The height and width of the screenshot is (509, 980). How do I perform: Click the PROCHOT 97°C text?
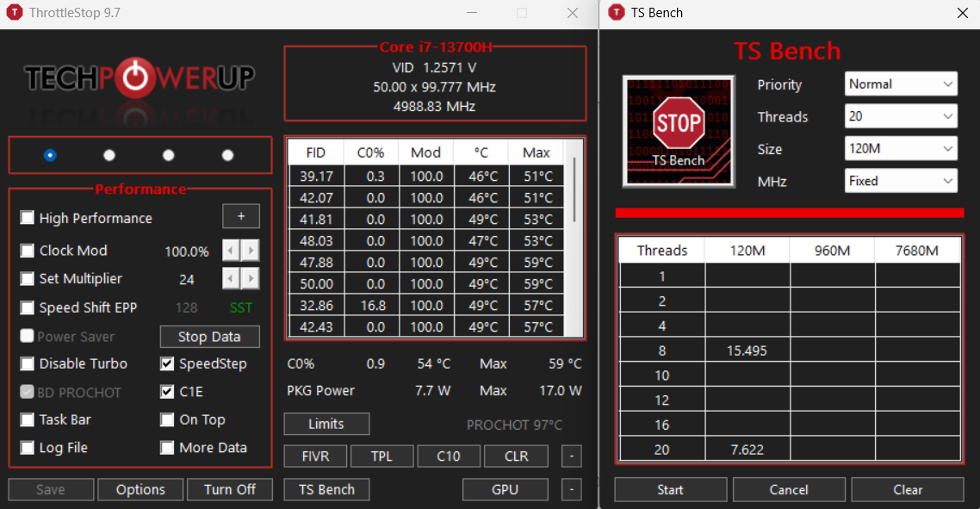point(514,425)
